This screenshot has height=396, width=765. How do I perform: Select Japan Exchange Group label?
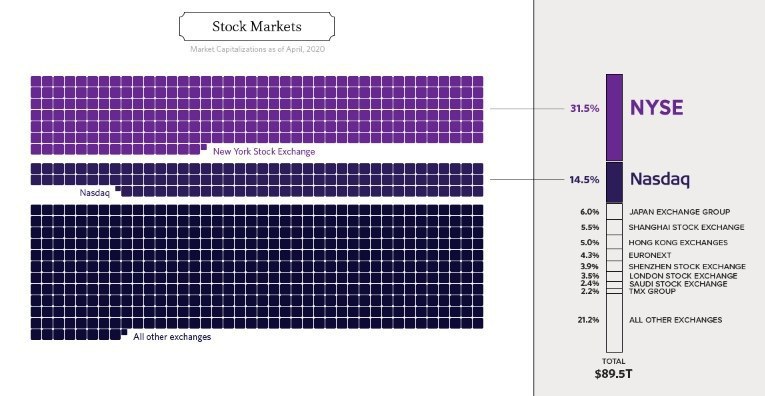pos(680,212)
